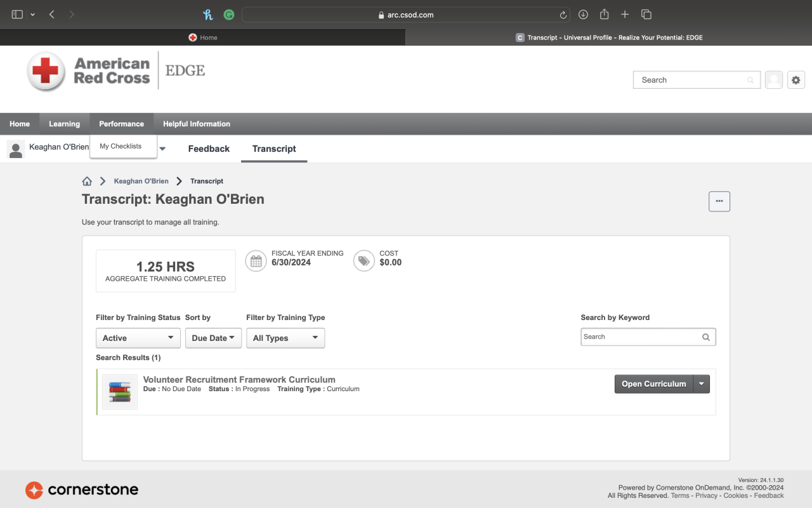The height and width of the screenshot is (508, 812).
Task: Click the 6/30/2024 fiscal year date
Action: (x=291, y=262)
